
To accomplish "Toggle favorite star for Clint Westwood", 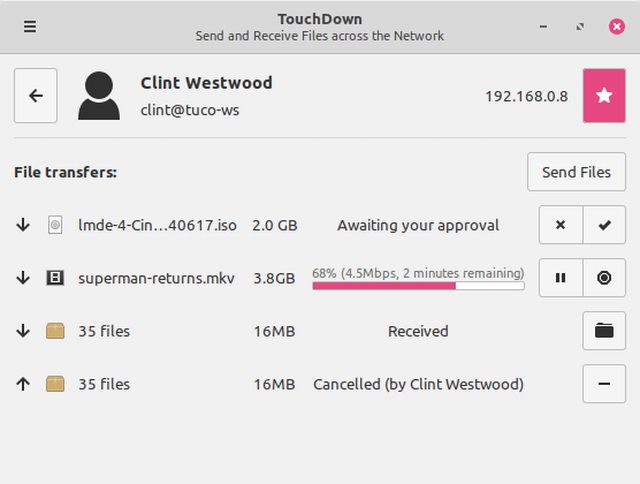I will click(x=604, y=96).
